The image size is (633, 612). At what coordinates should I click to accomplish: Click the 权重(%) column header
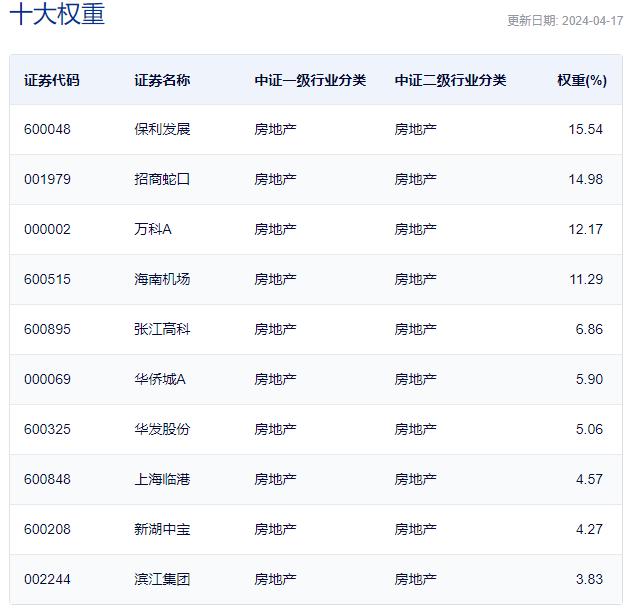[582, 80]
